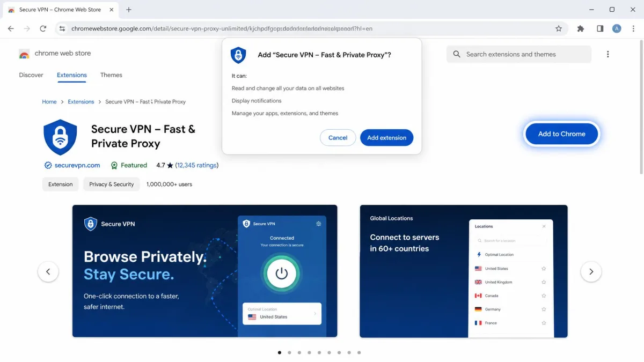
Task: Open the Discover tab
Action: click(31, 75)
